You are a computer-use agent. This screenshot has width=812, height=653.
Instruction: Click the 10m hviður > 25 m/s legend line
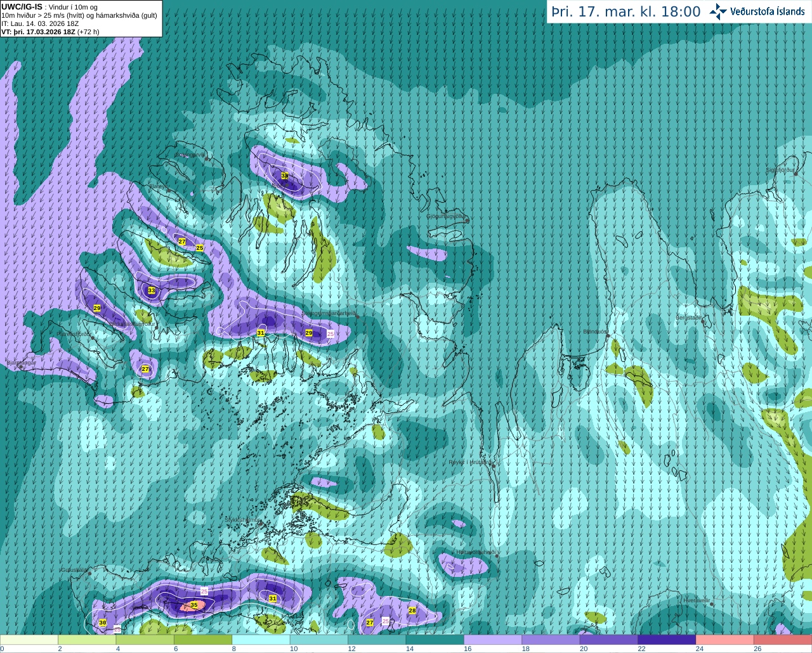tap(79, 15)
